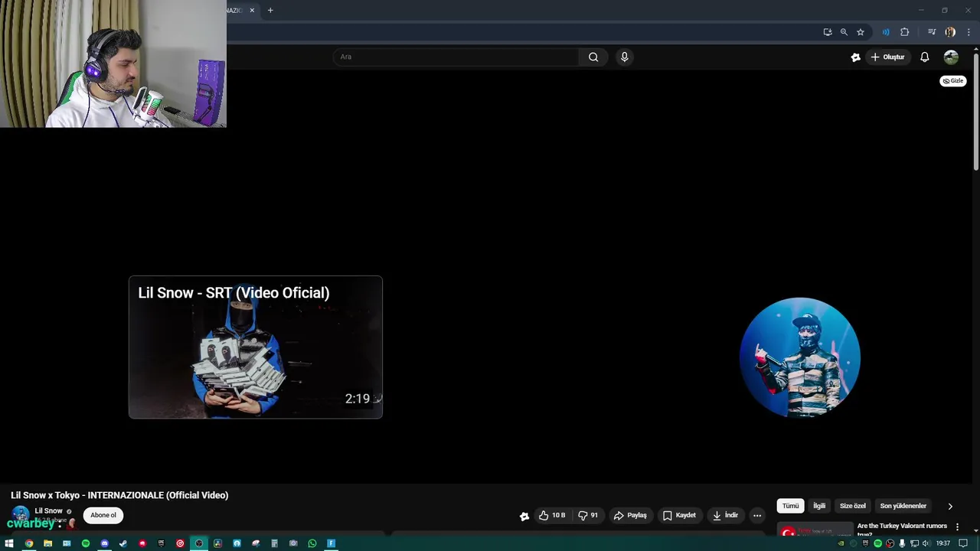Open Calculator from the taskbar
The height and width of the screenshot is (551, 980).
274,543
